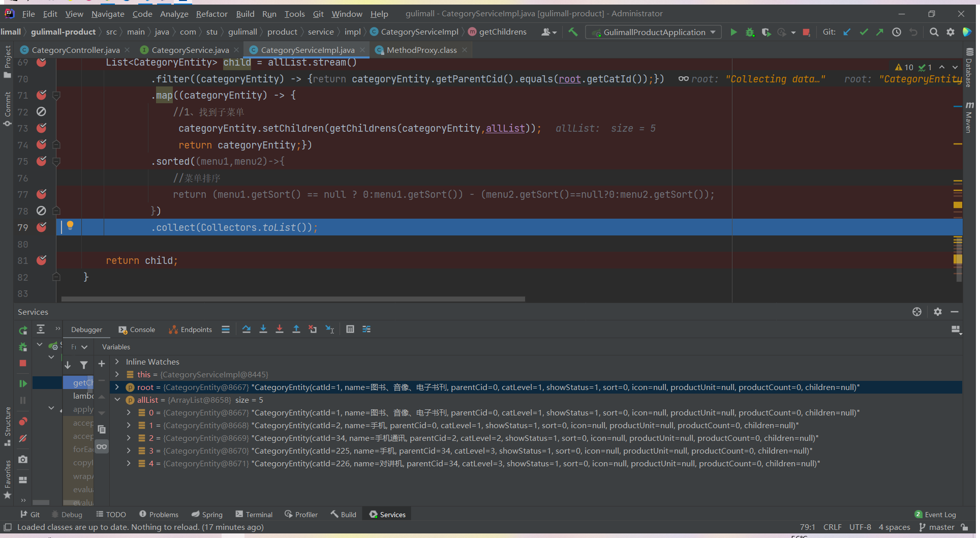The image size is (980, 538).
Task: Toggle show watches glasses icon
Action: pos(102,447)
